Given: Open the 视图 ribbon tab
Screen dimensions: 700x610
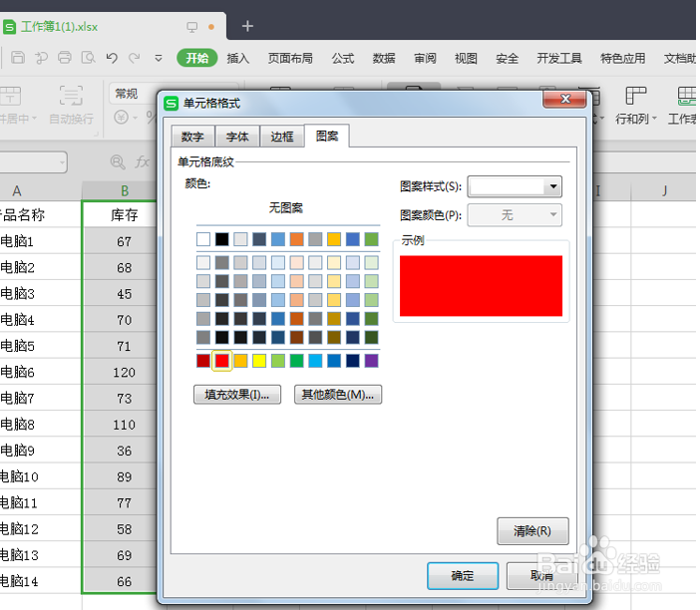Looking at the screenshot, I should tap(466, 58).
